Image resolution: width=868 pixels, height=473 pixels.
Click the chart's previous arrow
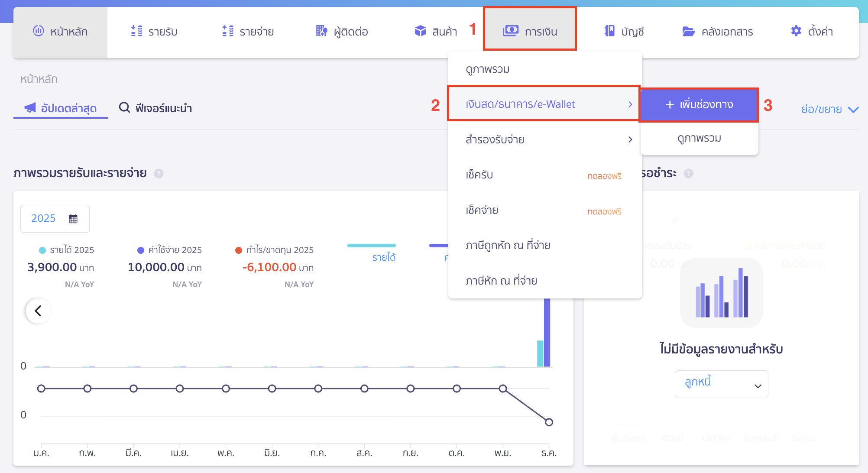(38, 311)
